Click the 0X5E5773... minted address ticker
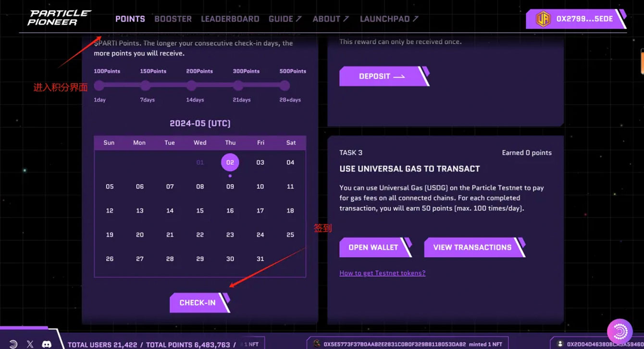The width and height of the screenshot is (644, 349). [408, 344]
